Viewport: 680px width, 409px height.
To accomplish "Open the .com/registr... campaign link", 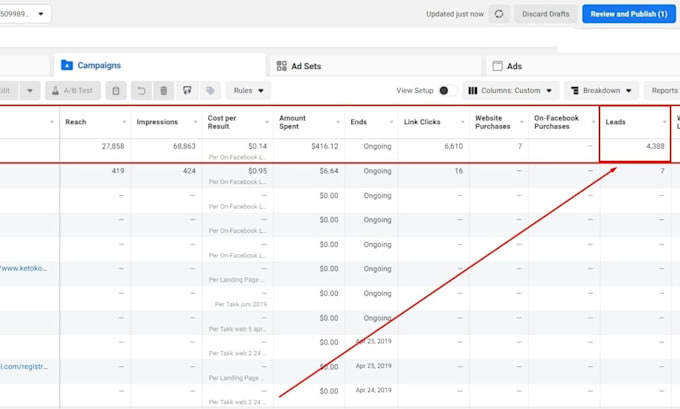I will (24, 366).
